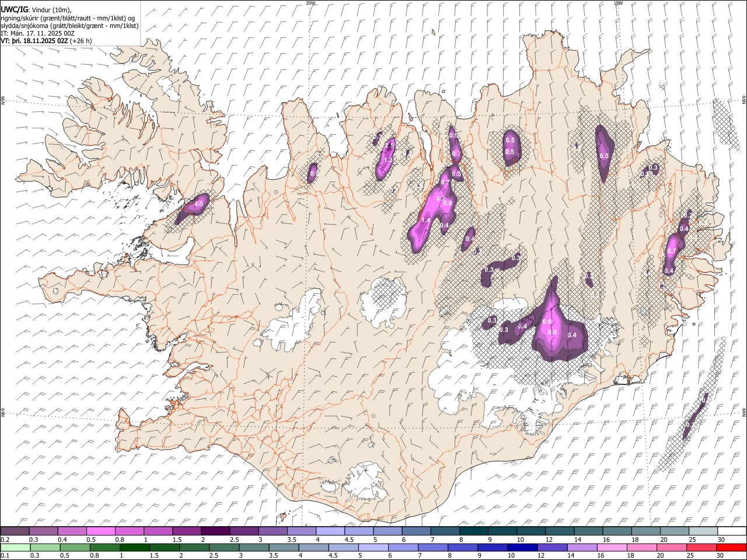Click the '1.3' precipitation value on the map
Screen dimensions: 747x560
(388, 159)
